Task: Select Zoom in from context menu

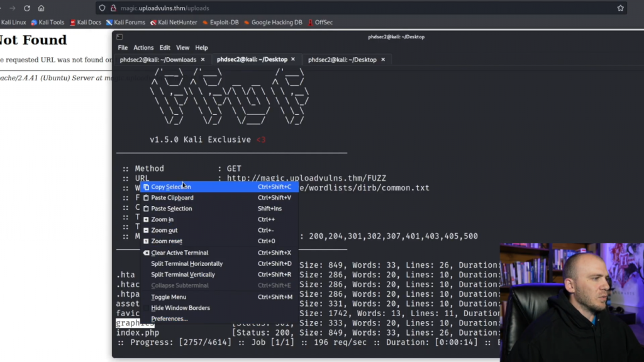Action: click(x=219, y=219)
